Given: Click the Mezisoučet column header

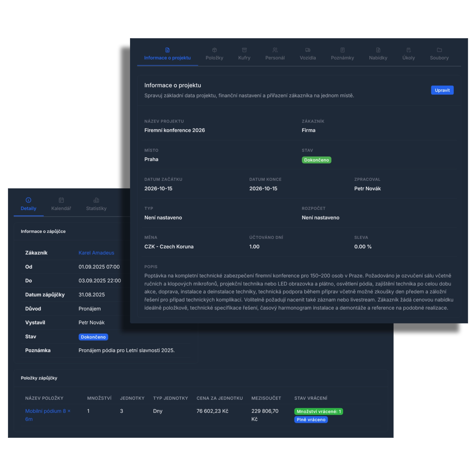Looking at the screenshot, I should tap(266, 398).
